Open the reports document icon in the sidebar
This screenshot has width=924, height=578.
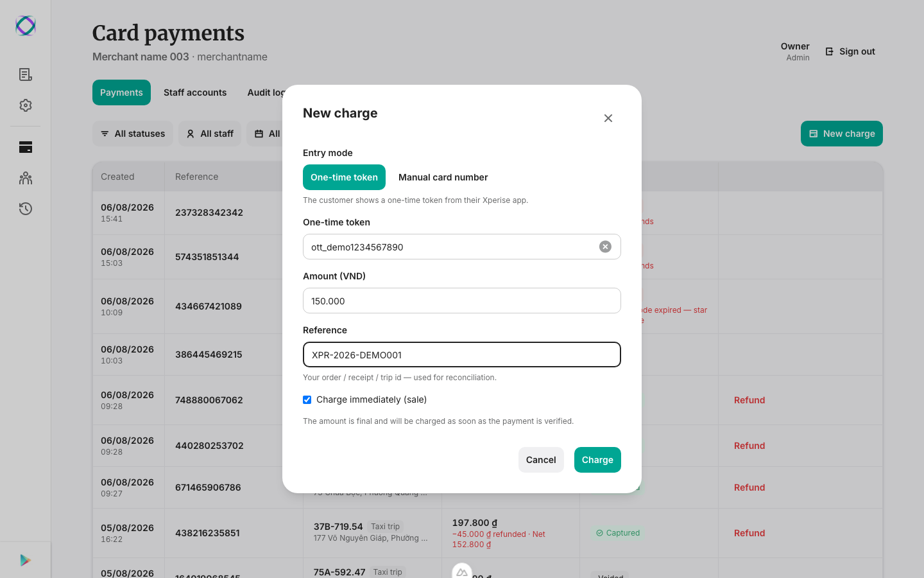pyautogui.click(x=26, y=74)
